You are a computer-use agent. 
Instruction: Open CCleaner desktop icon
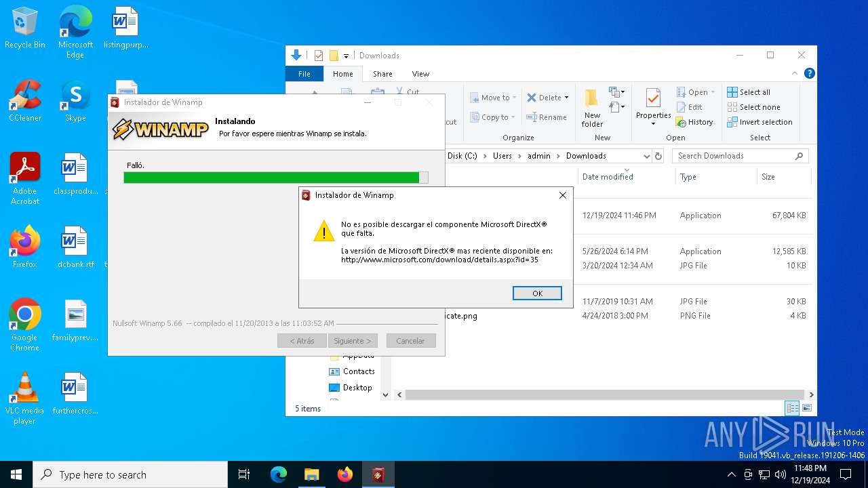25,102
